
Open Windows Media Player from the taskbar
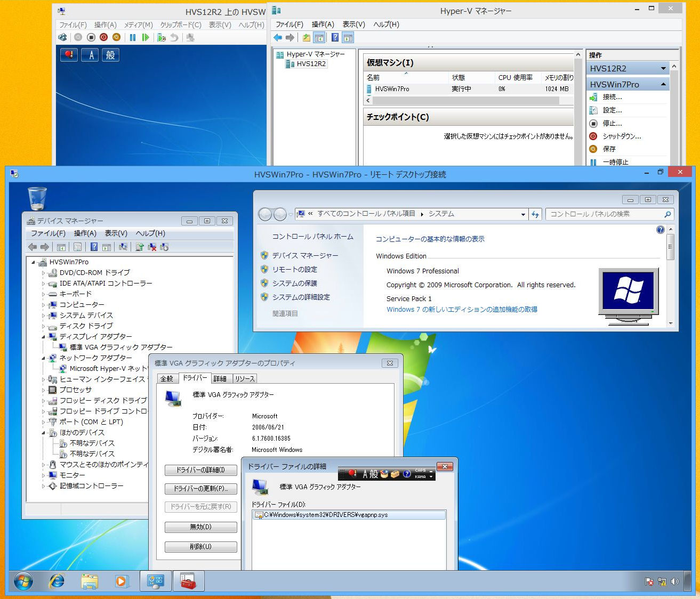point(122,581)
